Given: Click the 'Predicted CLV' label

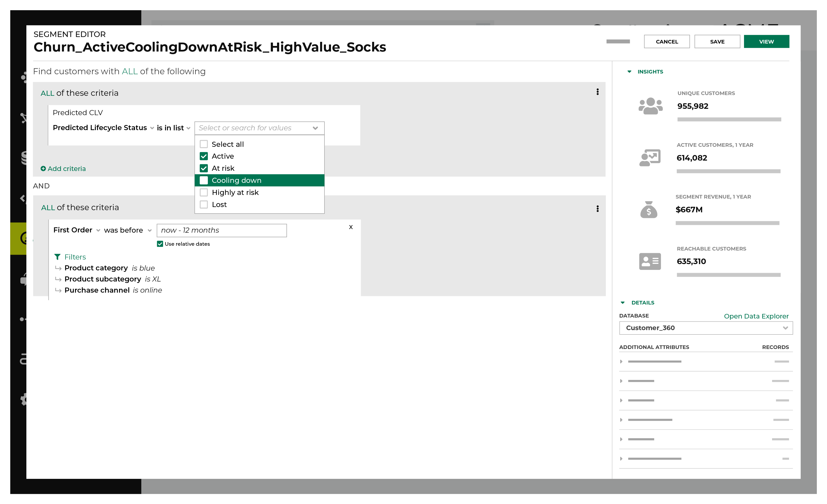Looking at the screenshot, I should pos(78,112).
